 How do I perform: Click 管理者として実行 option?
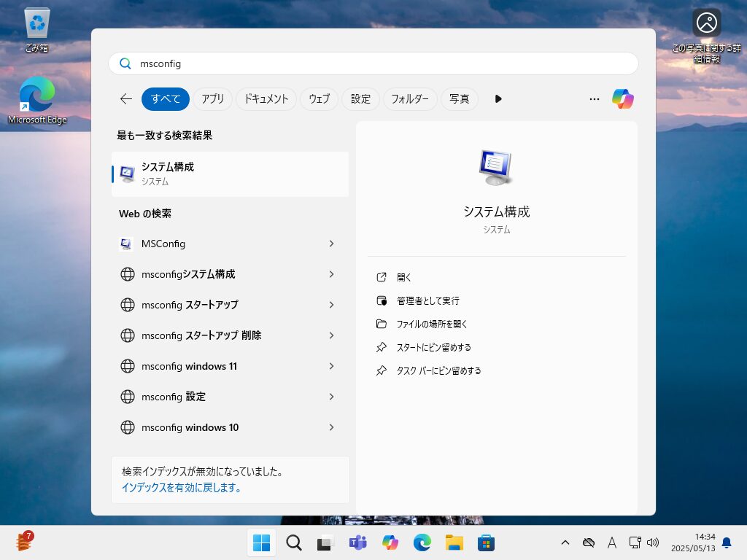click(427, 300)
